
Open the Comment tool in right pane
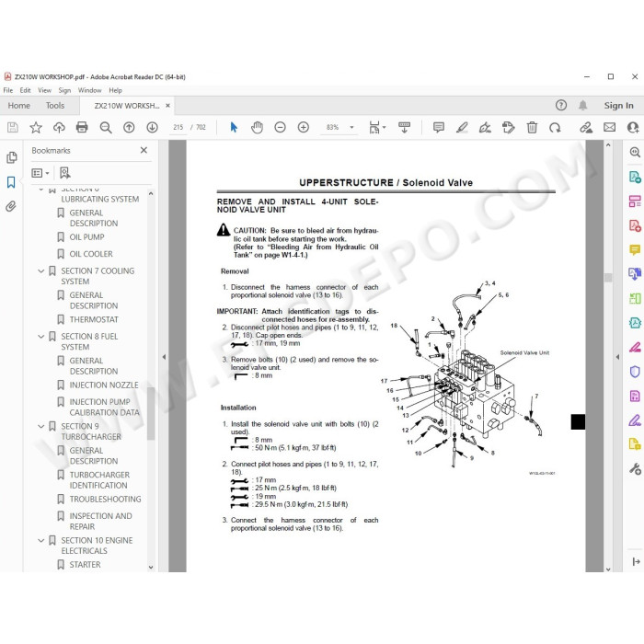[635, 249]
